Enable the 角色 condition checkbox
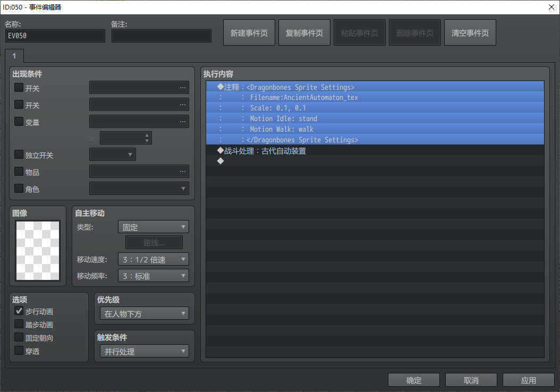 click(19, 188)
